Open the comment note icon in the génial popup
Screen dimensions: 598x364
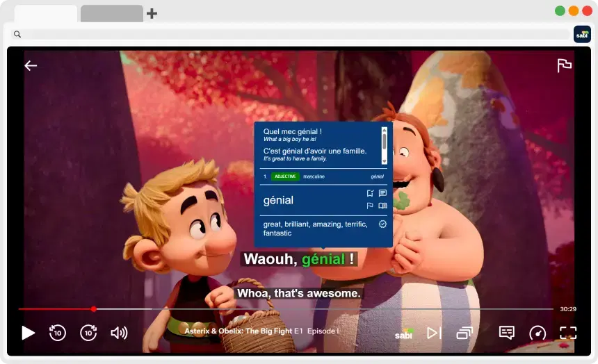(x=382, y=193)
